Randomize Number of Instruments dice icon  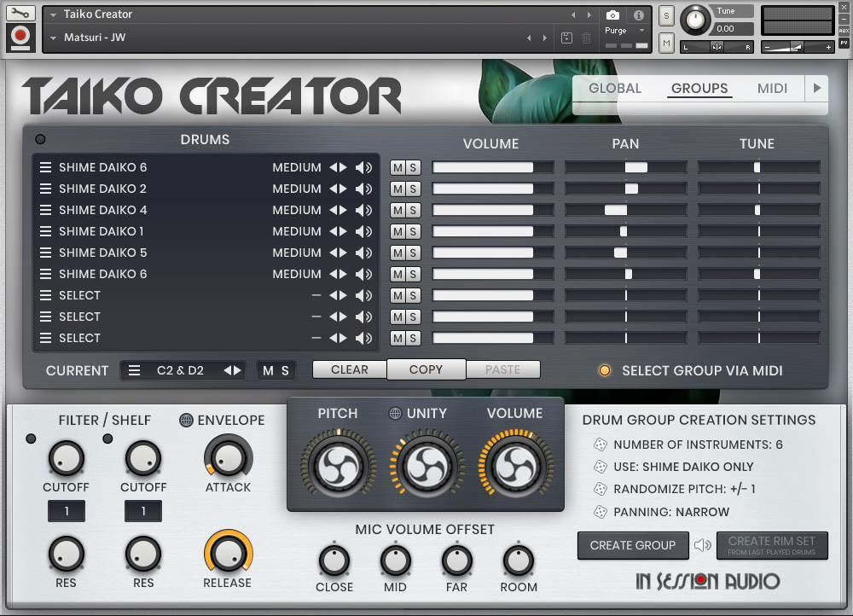pyautogui.click(x=600, y=445)
